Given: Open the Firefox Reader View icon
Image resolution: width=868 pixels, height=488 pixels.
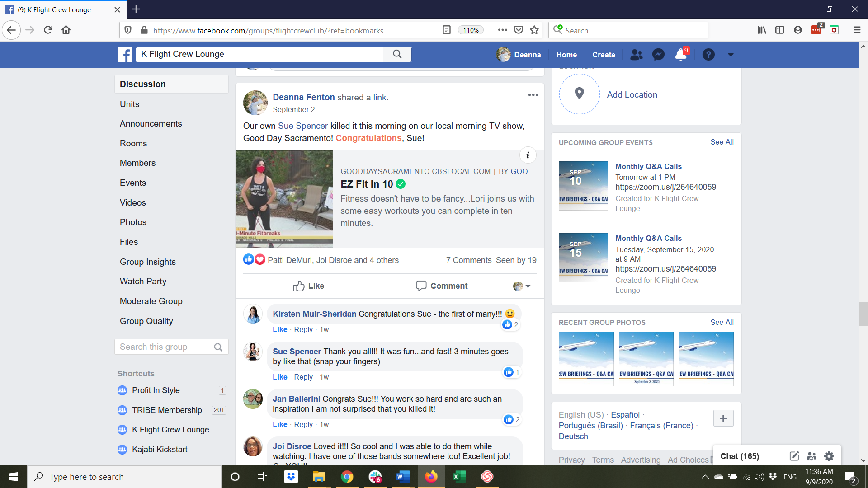Looking at the screenshot, I should 446,30.
